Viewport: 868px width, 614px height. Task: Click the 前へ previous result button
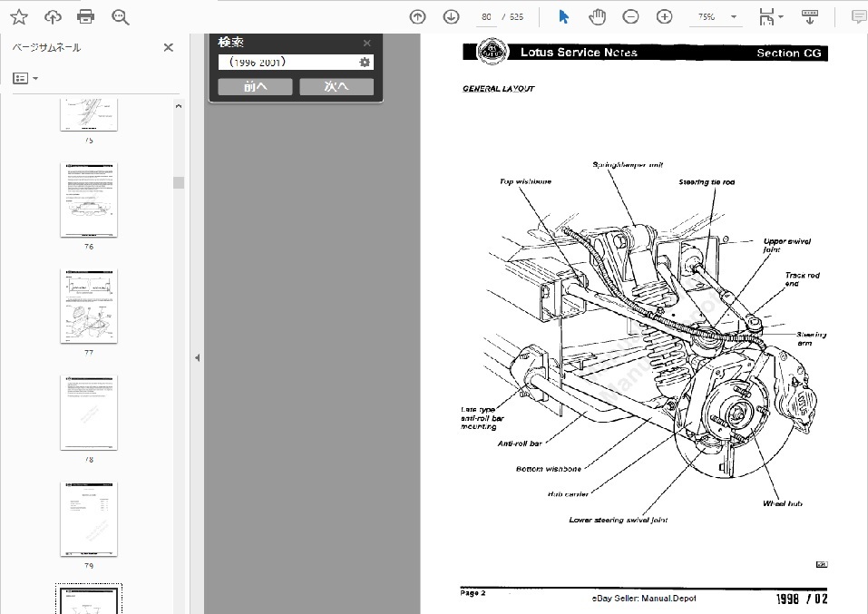click(x=255, y=87)
